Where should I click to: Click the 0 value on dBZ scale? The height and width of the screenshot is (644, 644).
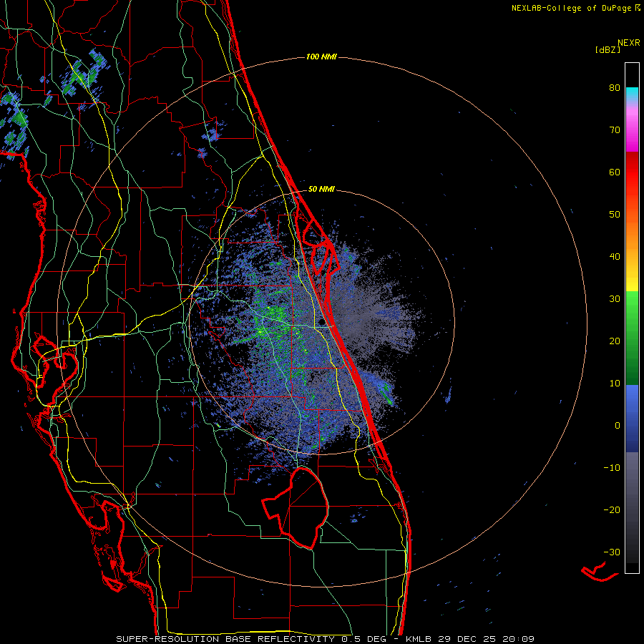point(618,426)
